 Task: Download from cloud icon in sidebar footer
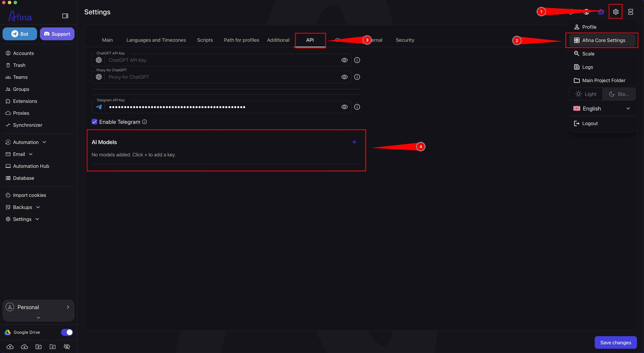pos(24,346)
